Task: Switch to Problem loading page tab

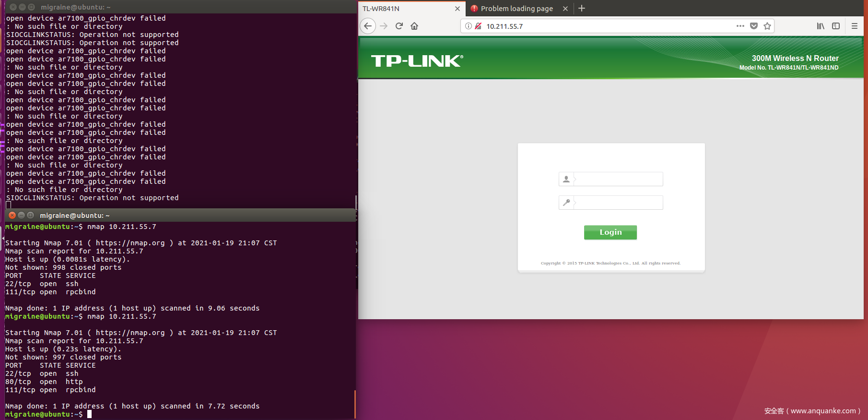Action: coord(519,8)
